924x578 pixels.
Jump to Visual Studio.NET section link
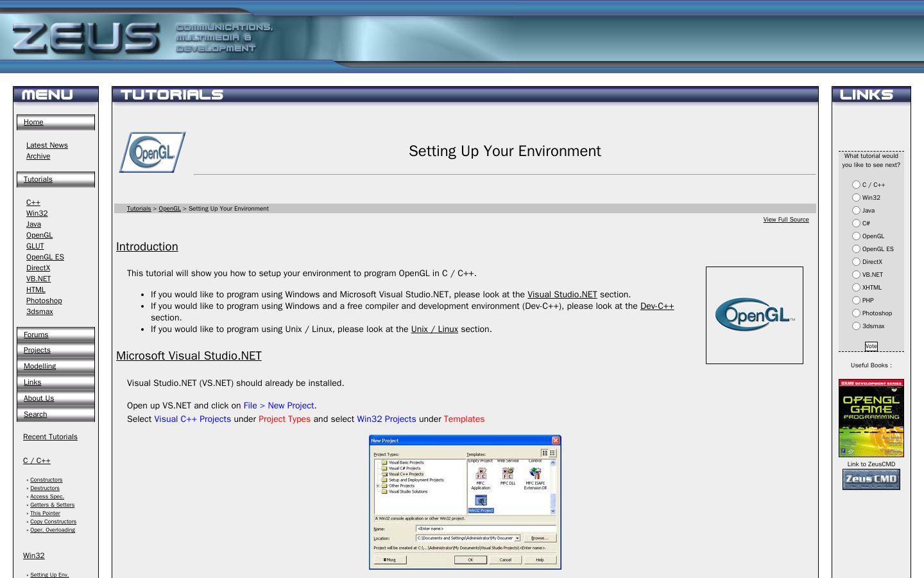(562, 295)
